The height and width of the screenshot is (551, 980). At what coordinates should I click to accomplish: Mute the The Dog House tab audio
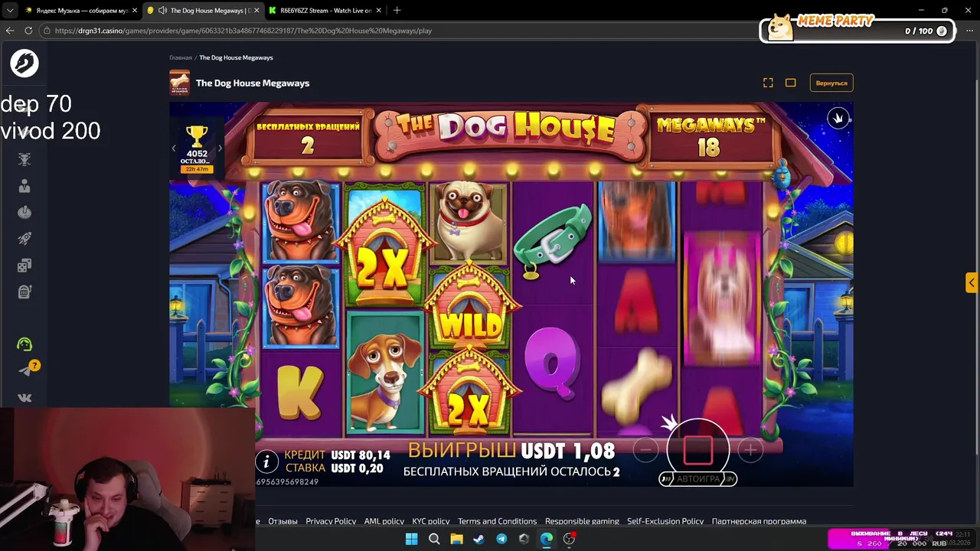162,11
